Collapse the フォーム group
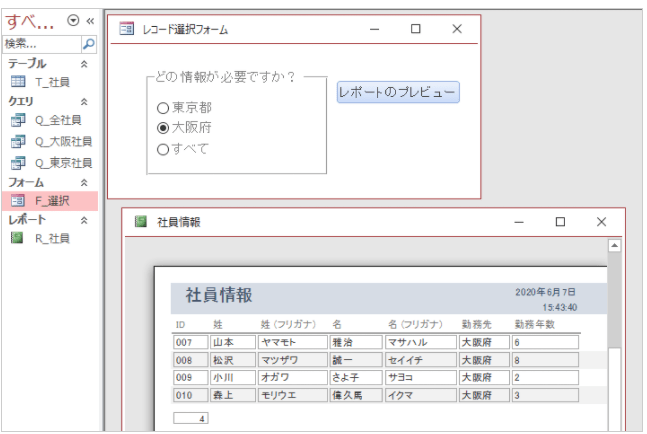 (84, 183)
